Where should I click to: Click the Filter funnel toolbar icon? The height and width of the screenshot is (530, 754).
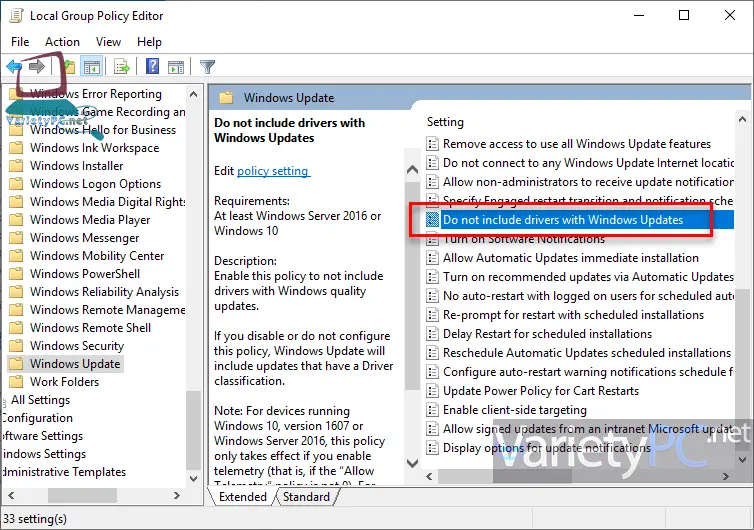(207, 66)
